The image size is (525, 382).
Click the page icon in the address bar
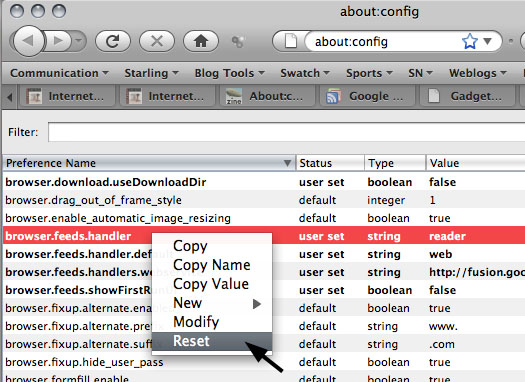(x=290, y=41)
